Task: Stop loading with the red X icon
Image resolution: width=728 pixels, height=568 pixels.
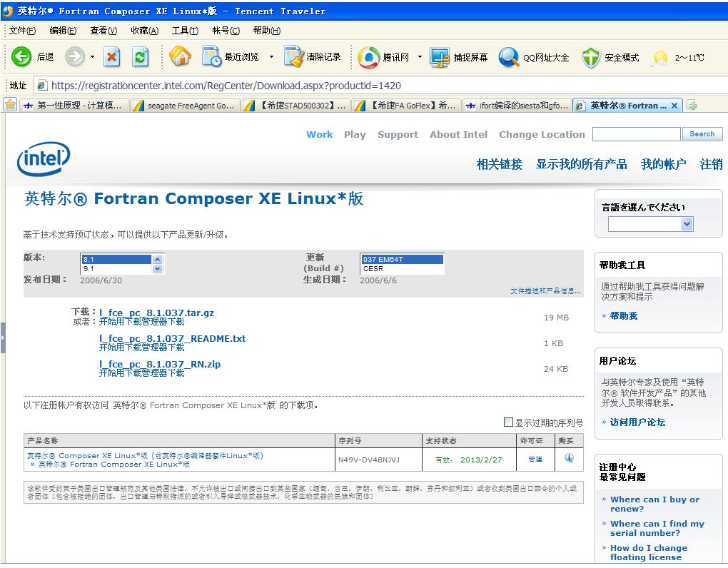Action: click(111, 57)
